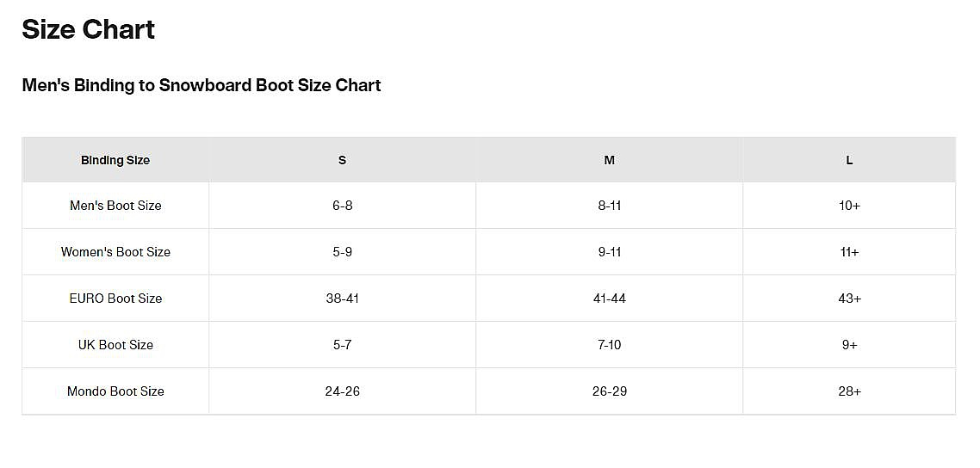Select the Binding Size header cell
This screenshot has width=980, height=468.
pos(115,160)
